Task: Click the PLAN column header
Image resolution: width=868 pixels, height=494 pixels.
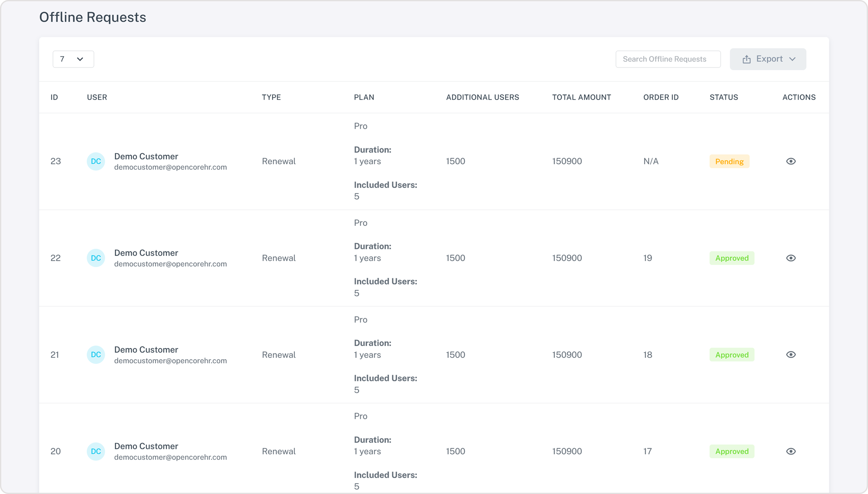Action: (364, 97)
